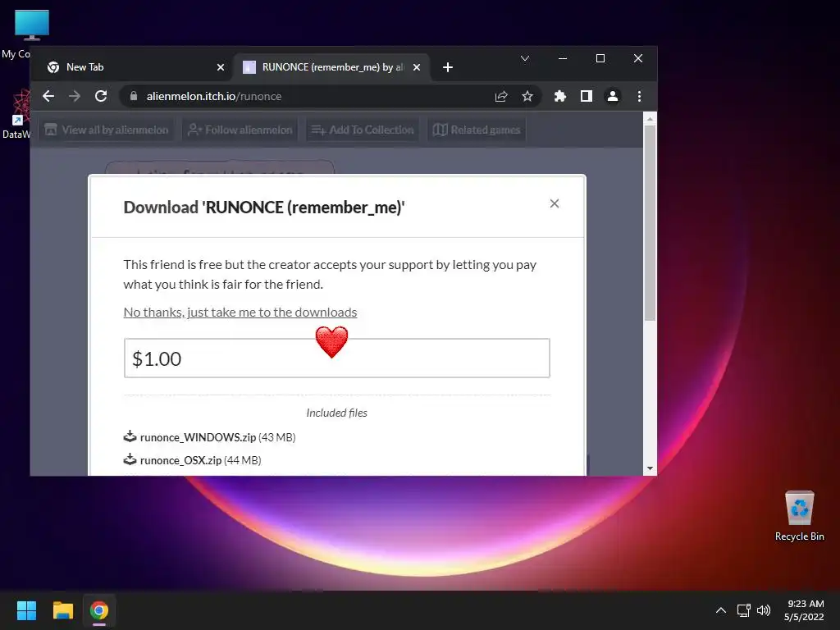The image size is (840, 630).
Task: Click download icon beside runonce_WINDOWS.zip
Action: pyautogui.click(x=130, y=436)
